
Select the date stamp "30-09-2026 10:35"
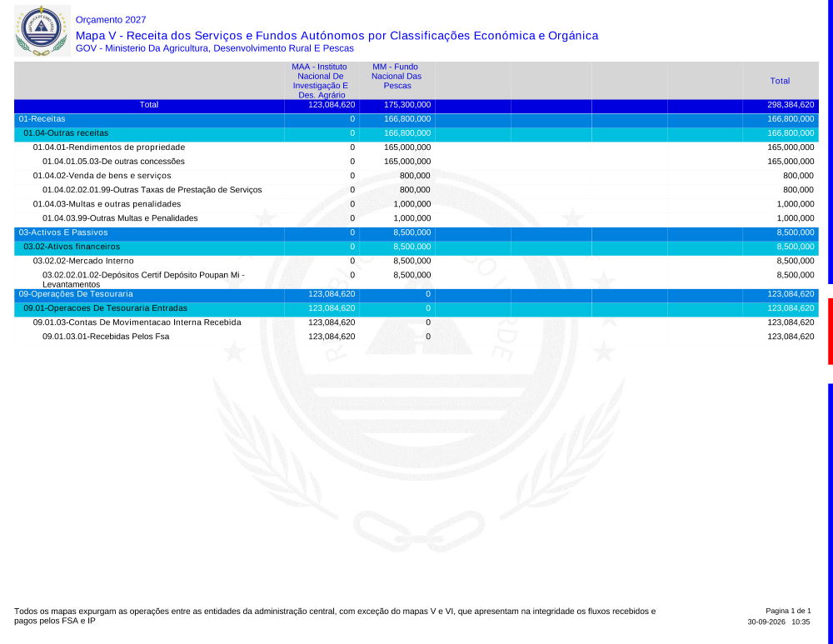pyautogui.click(x=779, y=622)
